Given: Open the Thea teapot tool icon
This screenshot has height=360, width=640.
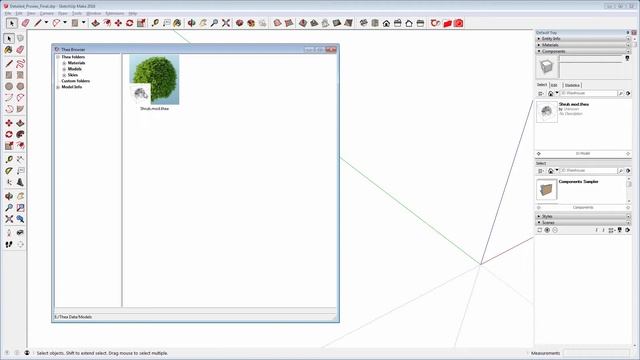Looking at the screenshot, I should 435,23.
